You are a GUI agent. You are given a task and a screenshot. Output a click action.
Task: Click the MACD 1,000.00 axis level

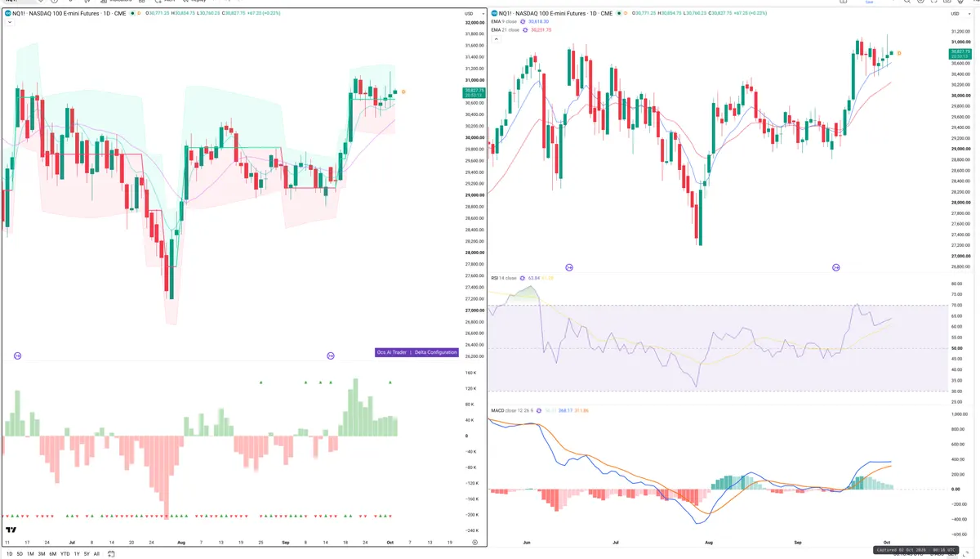pyautogui.click(x=960, y=414)
